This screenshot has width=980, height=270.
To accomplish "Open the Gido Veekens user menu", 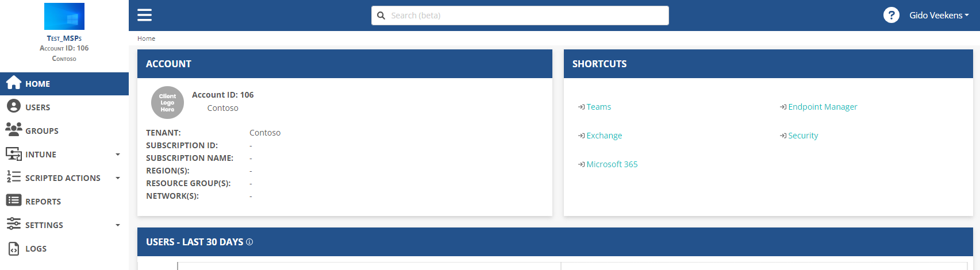I will pos(938,16).
